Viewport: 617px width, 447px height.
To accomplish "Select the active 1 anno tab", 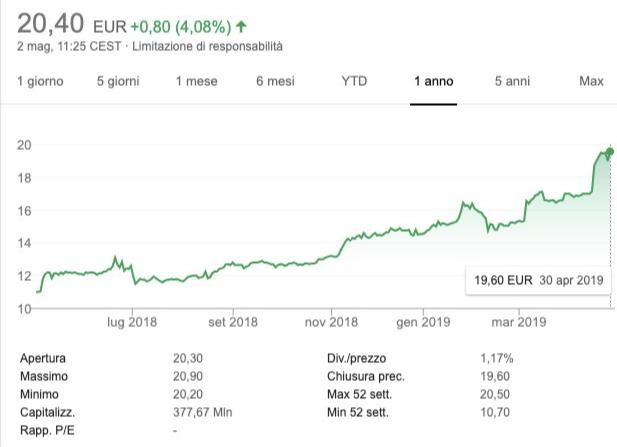I will (x=434, y=81).
